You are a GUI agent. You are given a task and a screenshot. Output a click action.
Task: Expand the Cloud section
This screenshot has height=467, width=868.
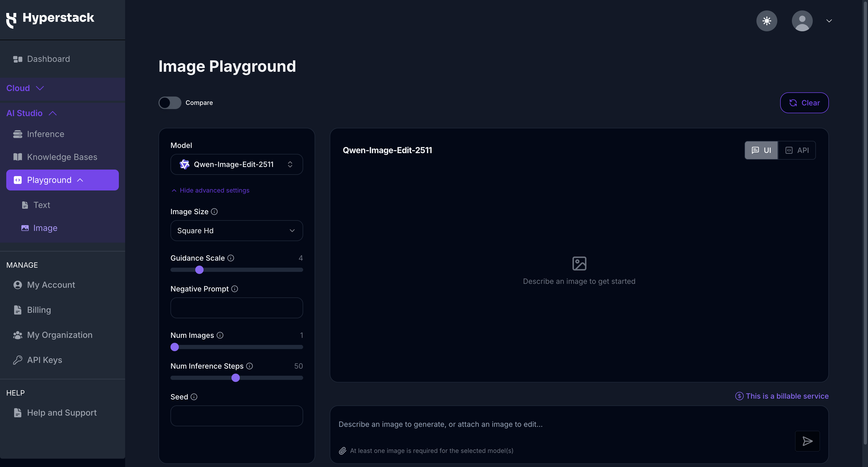tap(25, 88)
